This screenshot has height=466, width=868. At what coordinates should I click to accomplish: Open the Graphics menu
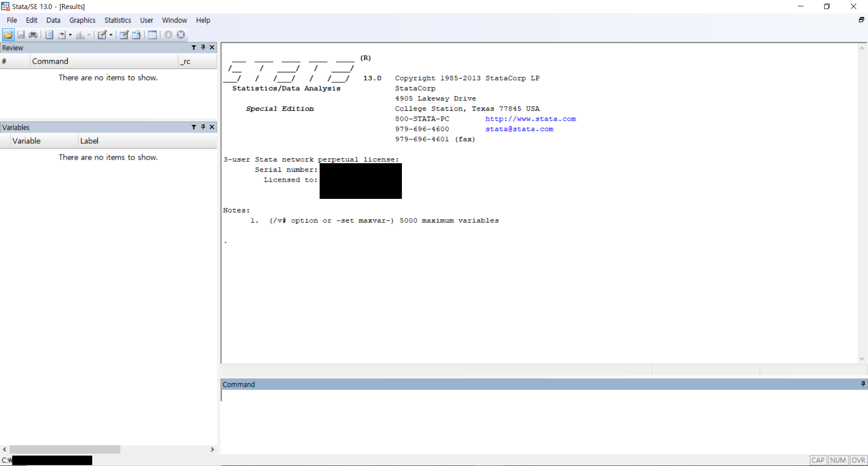click(82, 20)
